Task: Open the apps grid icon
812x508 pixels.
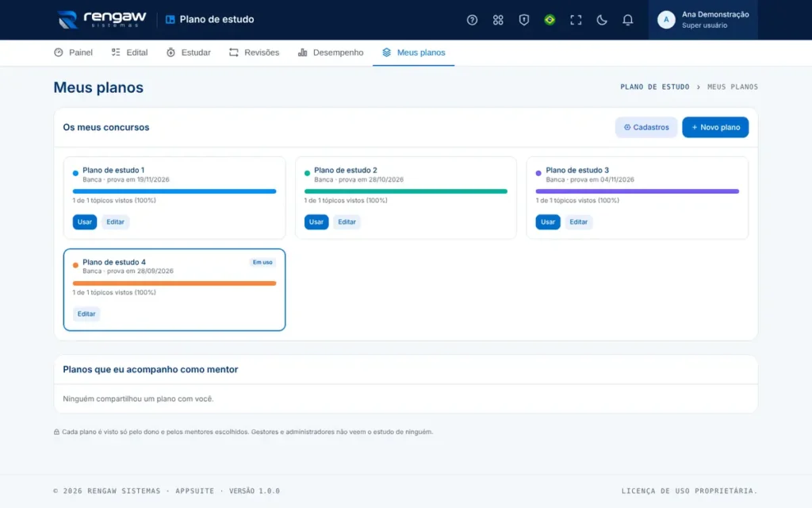Action: [498, 20]
